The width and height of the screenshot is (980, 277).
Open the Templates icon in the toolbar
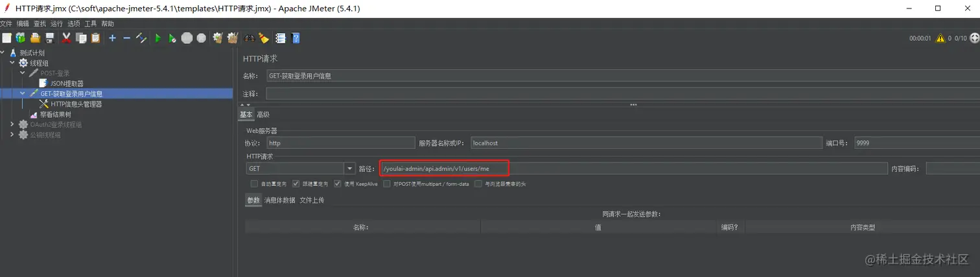click(x=21, y=38)
